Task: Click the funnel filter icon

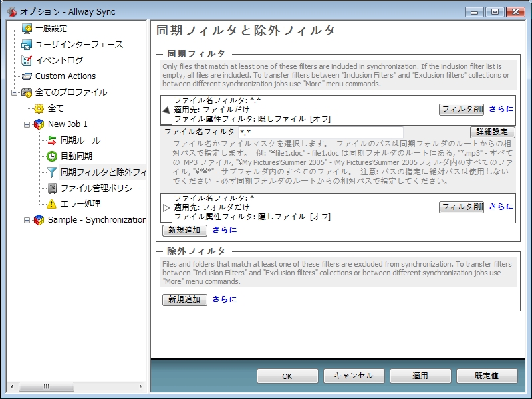Action: pos(52,172)
